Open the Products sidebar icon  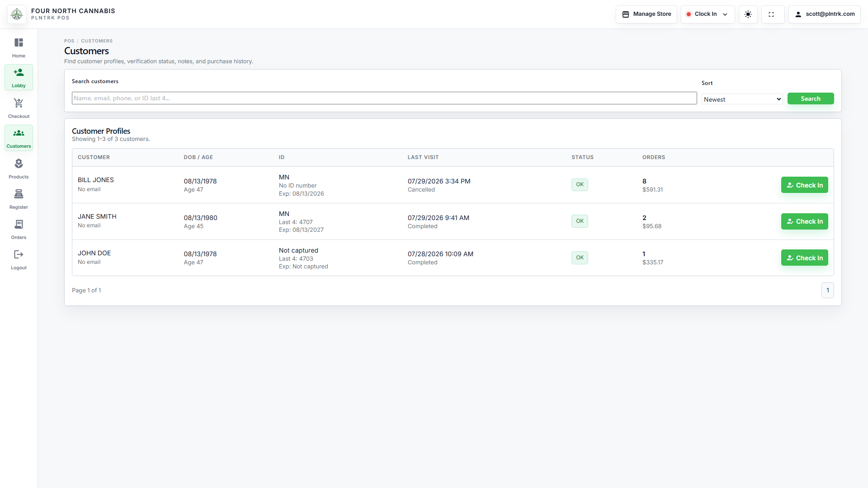(x=19, y=169)
